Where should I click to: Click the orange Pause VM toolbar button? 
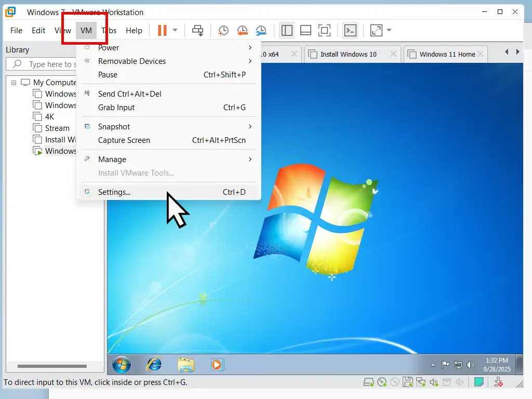162,31
